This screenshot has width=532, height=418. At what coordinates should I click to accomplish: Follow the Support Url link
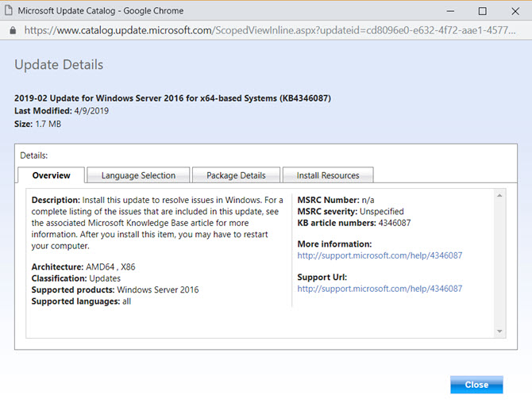click(380, 289)
